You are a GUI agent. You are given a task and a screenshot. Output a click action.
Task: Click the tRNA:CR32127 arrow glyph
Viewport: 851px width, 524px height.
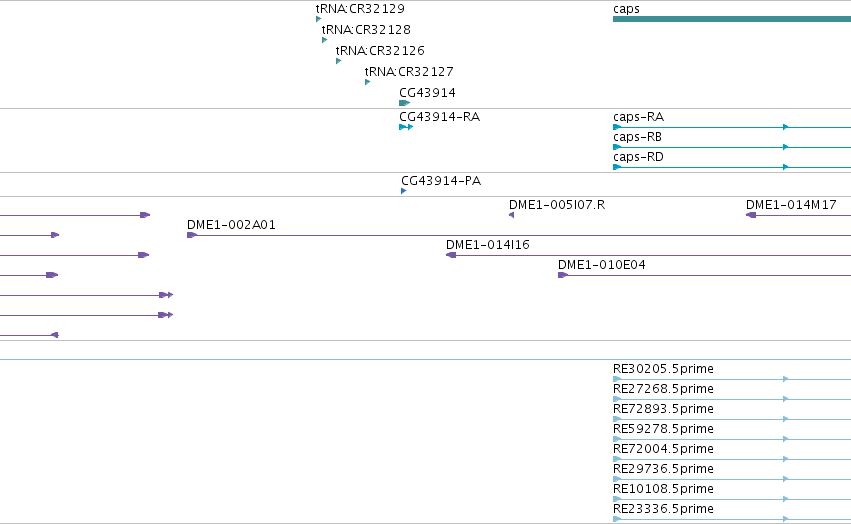pos(367,82)
